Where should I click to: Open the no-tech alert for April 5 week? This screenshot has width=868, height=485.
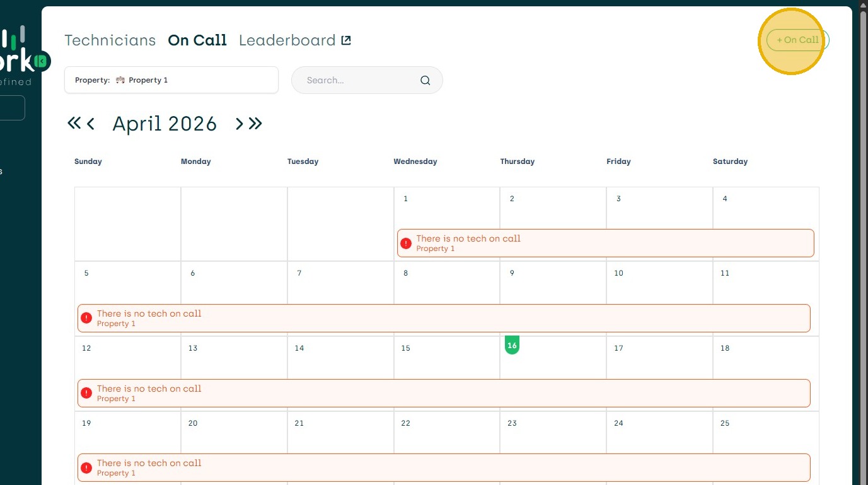[x=444, y=318]
